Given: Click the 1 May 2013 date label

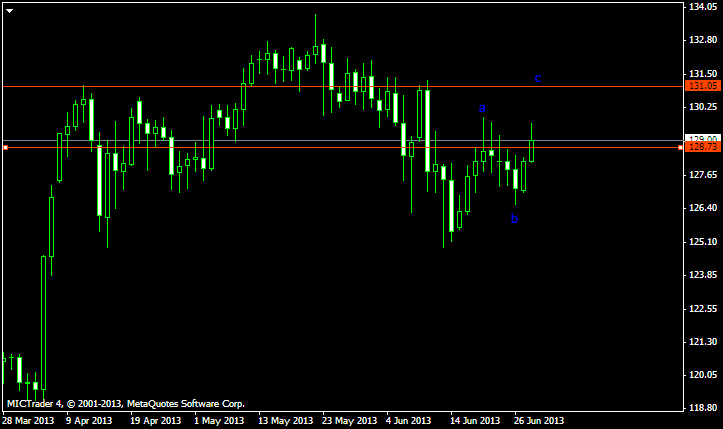Looking at the screenshot, I should 219,421.
